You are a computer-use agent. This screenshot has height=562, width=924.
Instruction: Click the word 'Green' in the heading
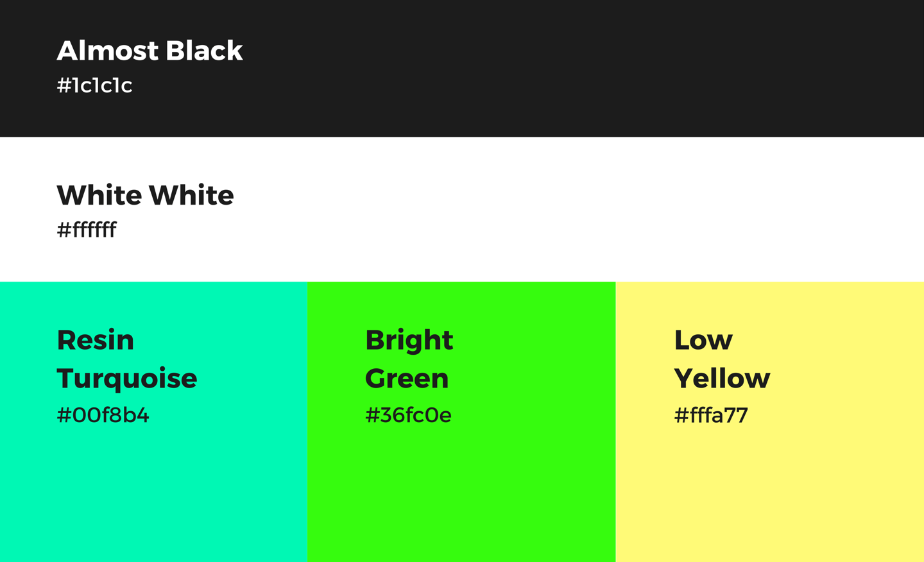point(407,379)
